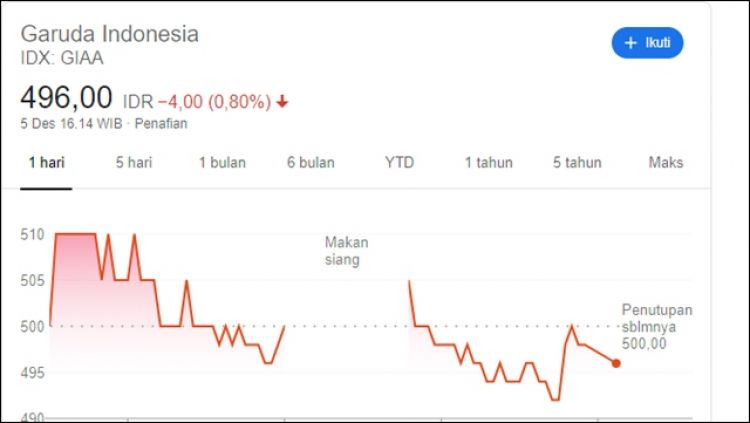Click the red endpoint dot on chart
This screenshot has width=750, height=423.
pyautogui.click(x=616, y=363)
